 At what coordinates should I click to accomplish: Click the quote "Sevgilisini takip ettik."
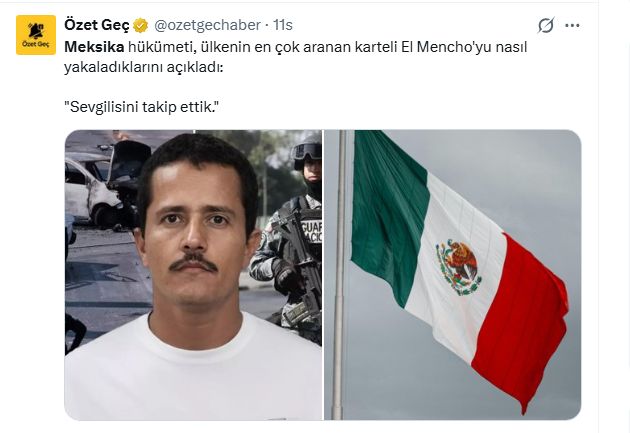(x=141, y=107)
